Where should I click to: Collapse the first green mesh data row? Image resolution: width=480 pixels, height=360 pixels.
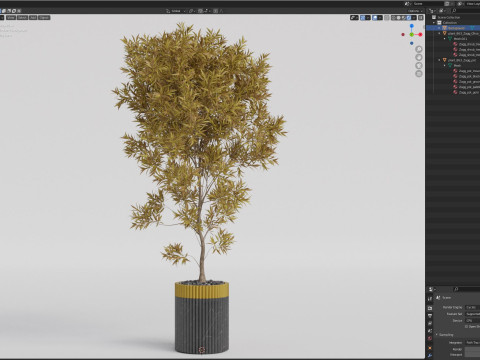coord(445,38)
